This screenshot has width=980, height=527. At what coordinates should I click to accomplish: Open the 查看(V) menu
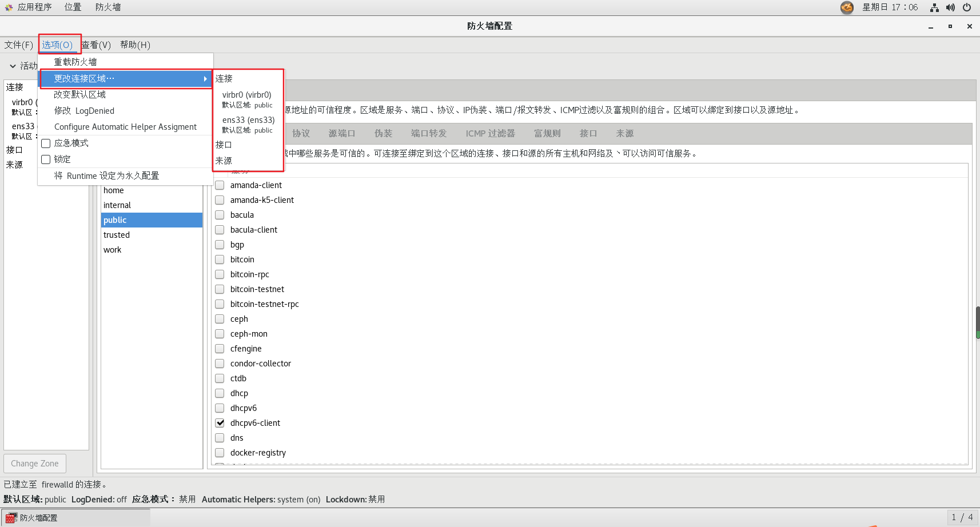point(96,45)
